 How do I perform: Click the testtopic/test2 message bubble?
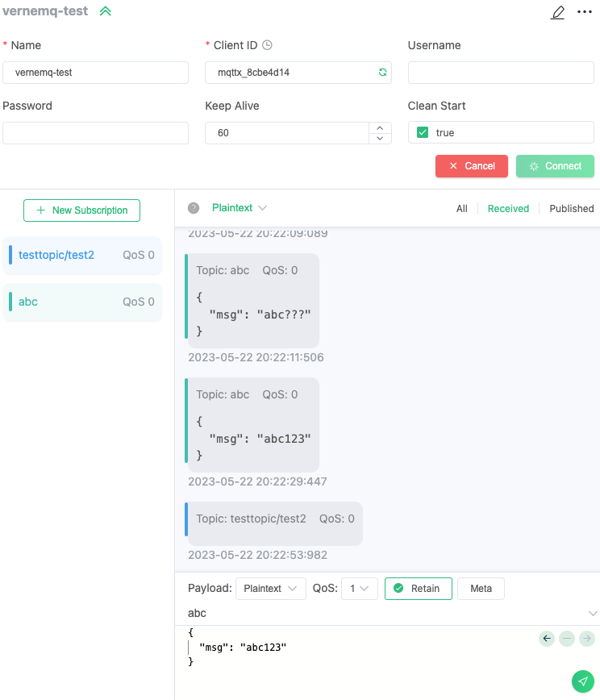click(x=274, y=523)
